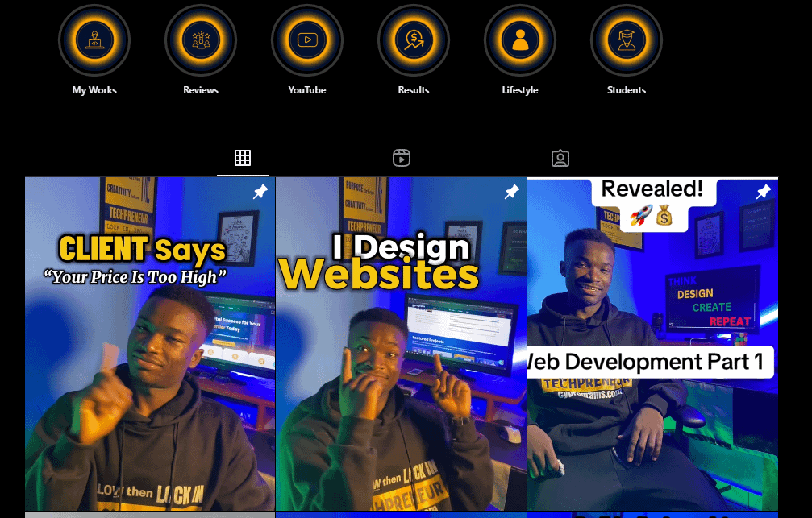Open the "My Works" story highlight
Image resolution: width=812 pixels, height=518 pixels.
click(x=94, y=39)
